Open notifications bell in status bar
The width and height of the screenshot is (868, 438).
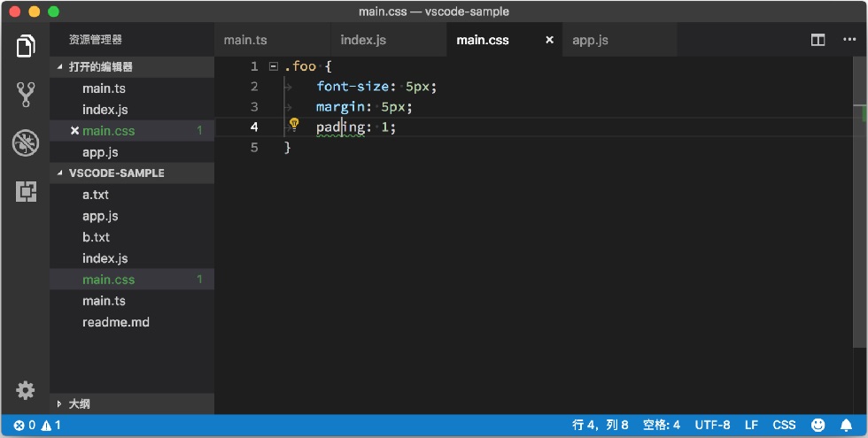[x=846, y=425]
